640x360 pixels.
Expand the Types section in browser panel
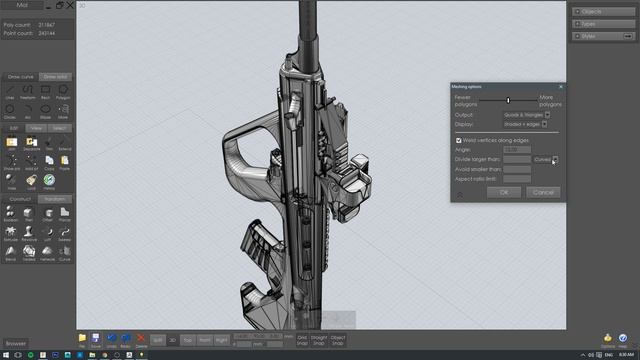point(603,24)
